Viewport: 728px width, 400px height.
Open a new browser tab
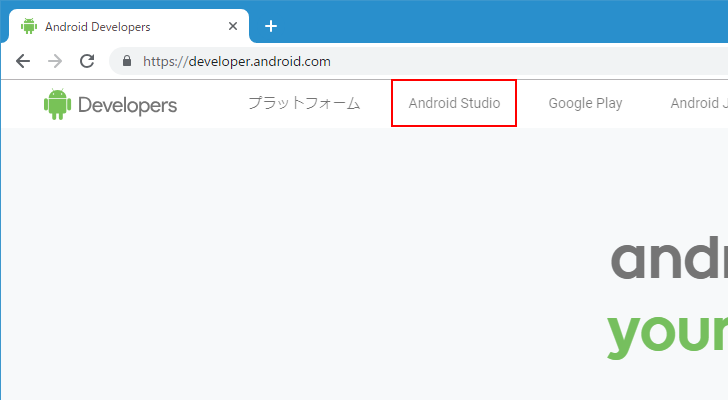pyautogui.click(x=271, y=26)
